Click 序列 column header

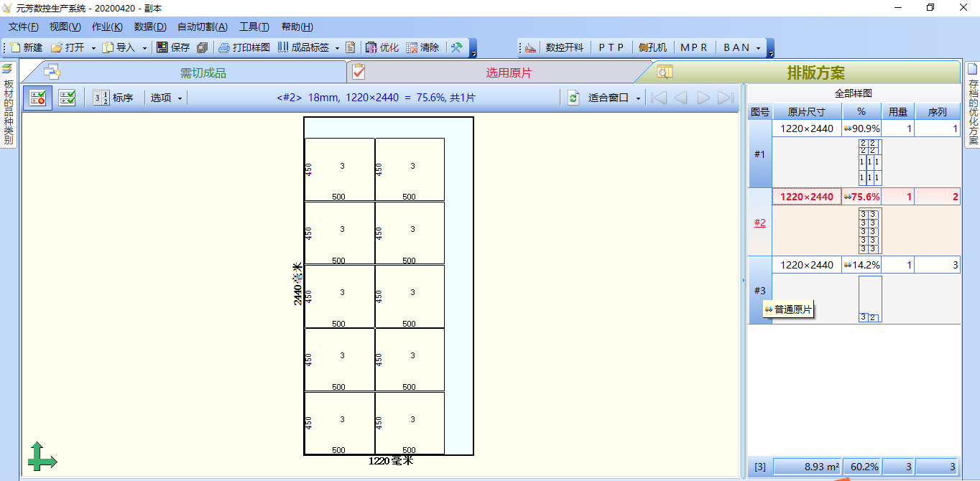click(x=937, y=112)
